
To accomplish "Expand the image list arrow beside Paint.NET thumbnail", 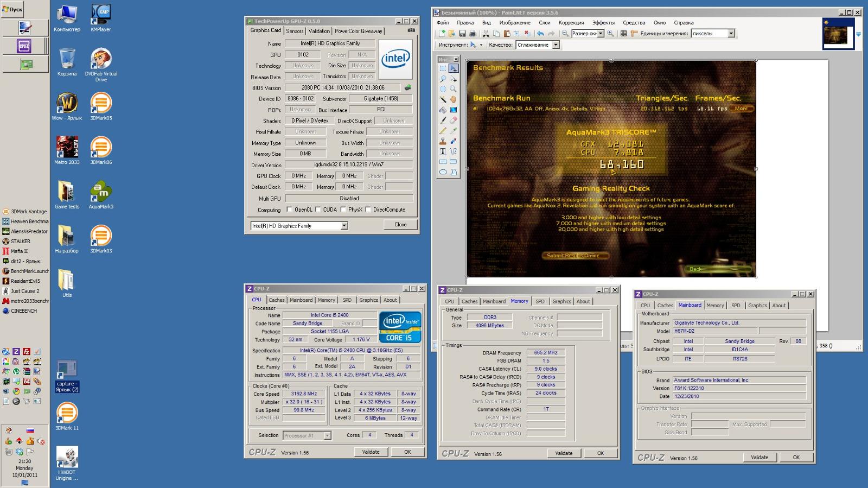I will coord(858,34).
